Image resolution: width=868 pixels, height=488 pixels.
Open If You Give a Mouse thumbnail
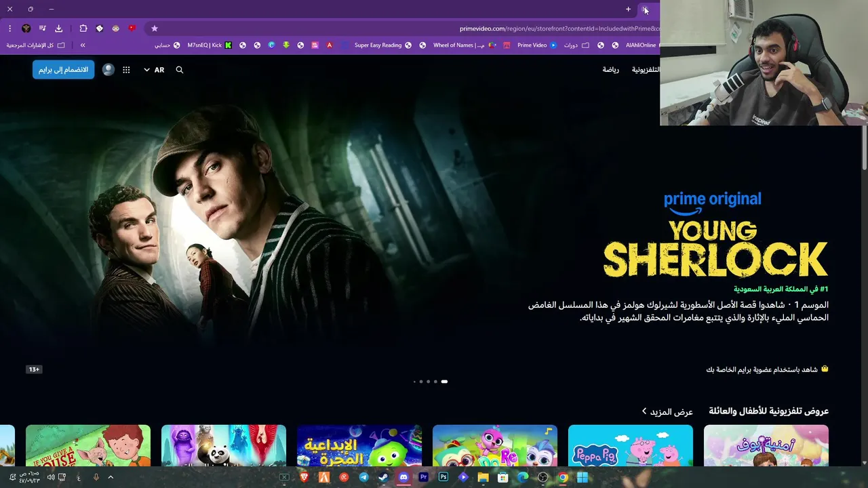(88, 445)
